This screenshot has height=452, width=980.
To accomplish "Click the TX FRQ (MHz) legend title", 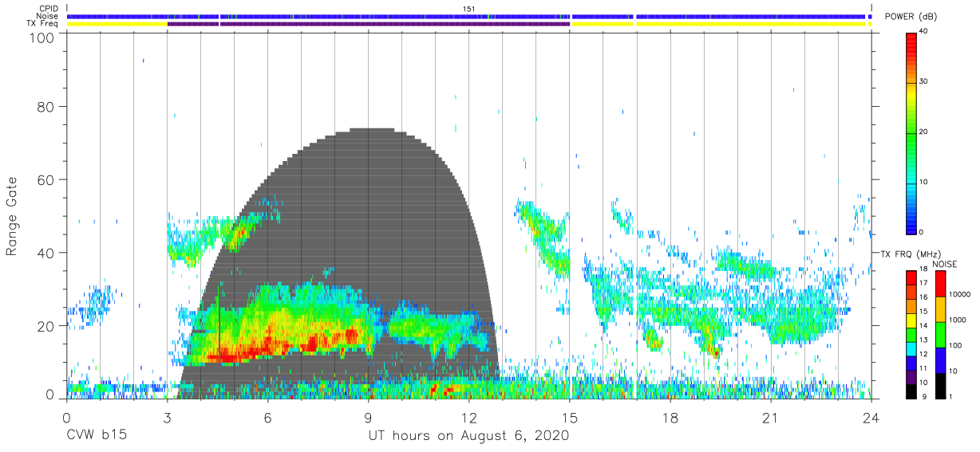I will (910, 254).
